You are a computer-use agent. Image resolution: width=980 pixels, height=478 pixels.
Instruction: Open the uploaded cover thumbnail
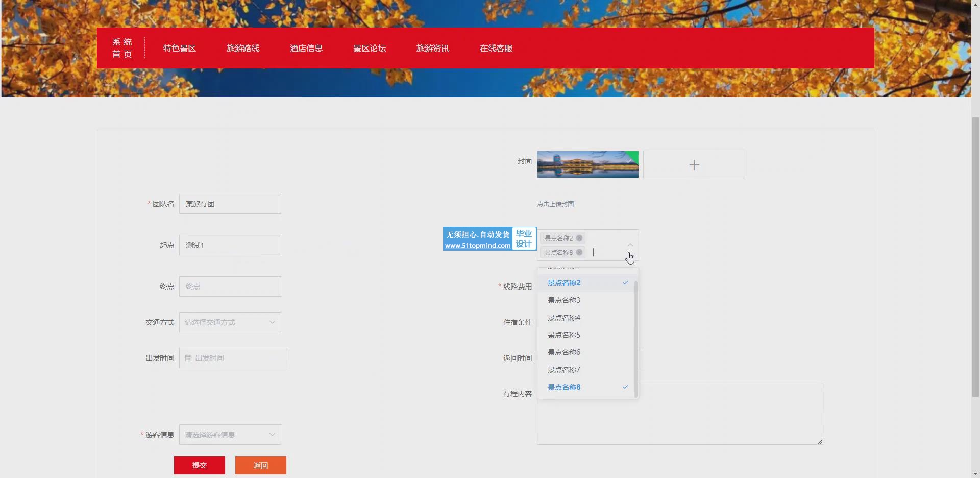(x=587, y=164)
